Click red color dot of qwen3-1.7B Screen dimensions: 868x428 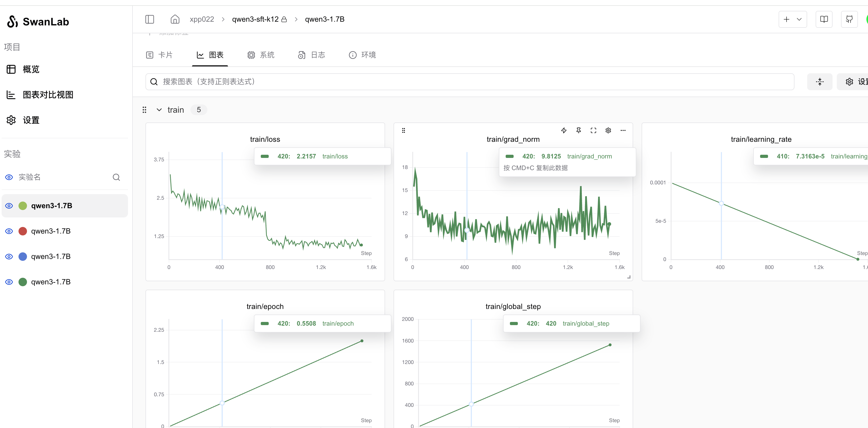[x=22, y=231]
